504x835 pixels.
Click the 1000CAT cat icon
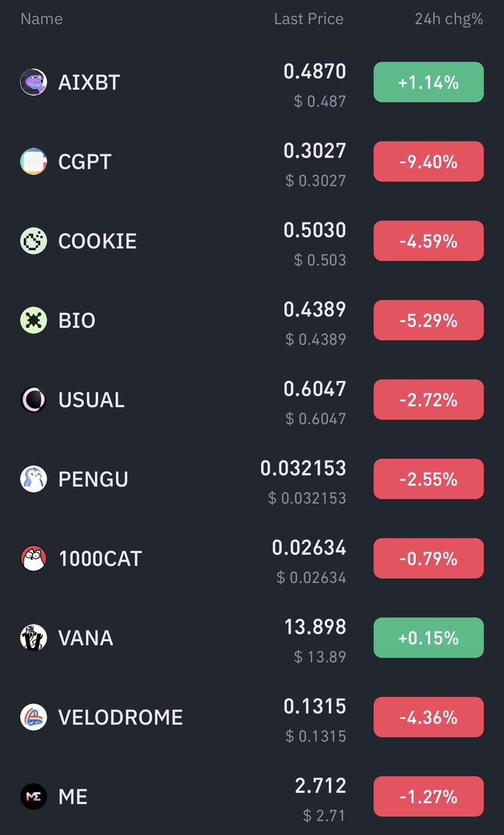pyautogui.click(x=33, y=558)
